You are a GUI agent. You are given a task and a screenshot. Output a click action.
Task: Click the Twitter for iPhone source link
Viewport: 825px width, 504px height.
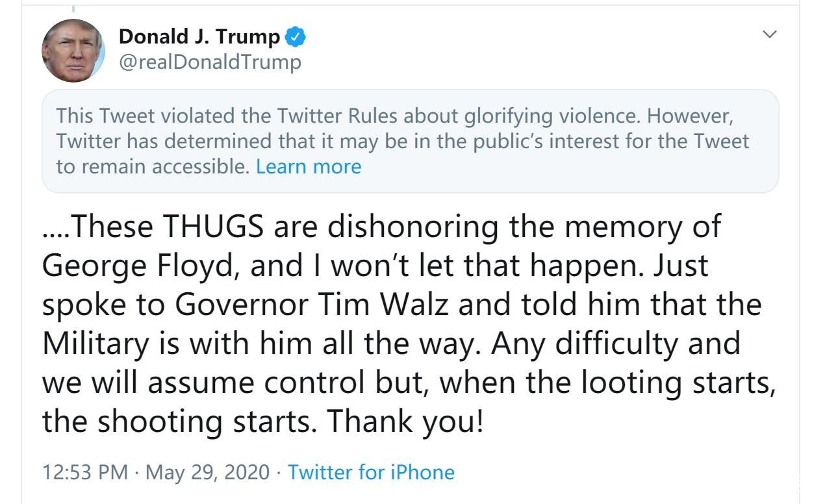coord(371,472)
